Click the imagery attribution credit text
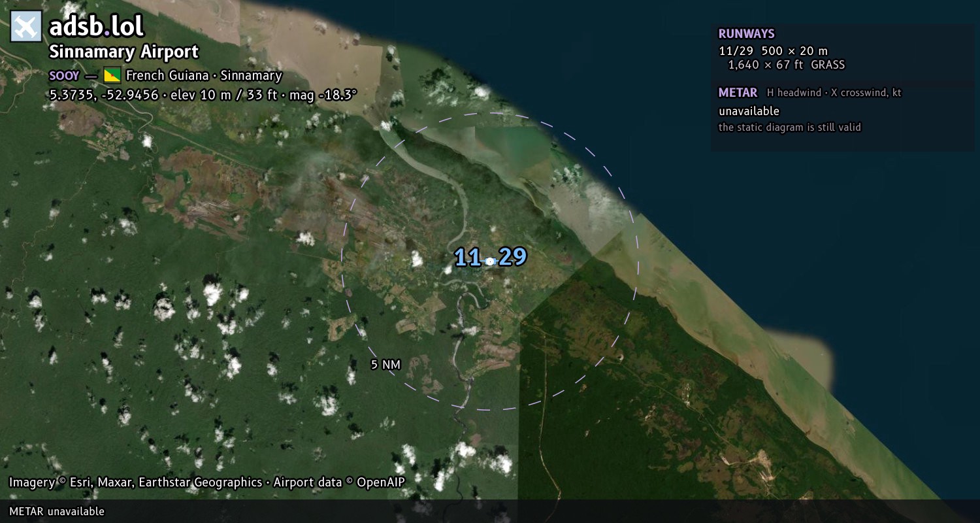This screenshot has width=980, height=523. pyautogui.click(x=207, y=482)
